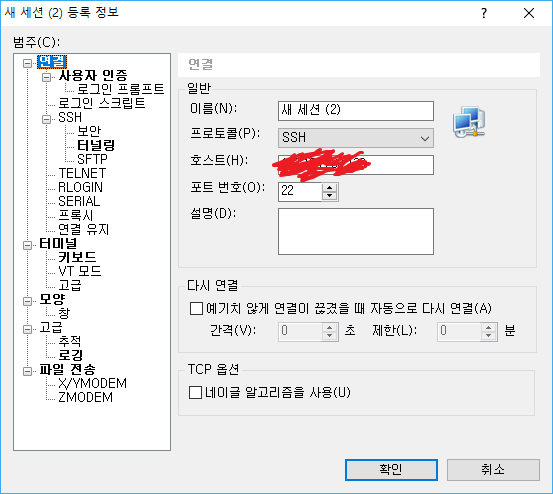Decrease the reconnect limit (제한) down arrow
The width and height of the screenshot is (553, 494).
[489, 336]
